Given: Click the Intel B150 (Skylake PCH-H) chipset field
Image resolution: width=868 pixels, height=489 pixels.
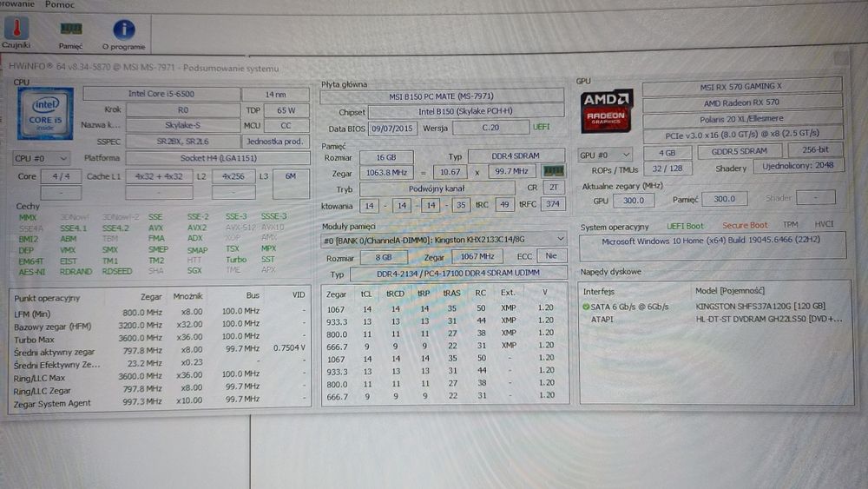Looking at the screenshot, I should click(x=465, y=111).
